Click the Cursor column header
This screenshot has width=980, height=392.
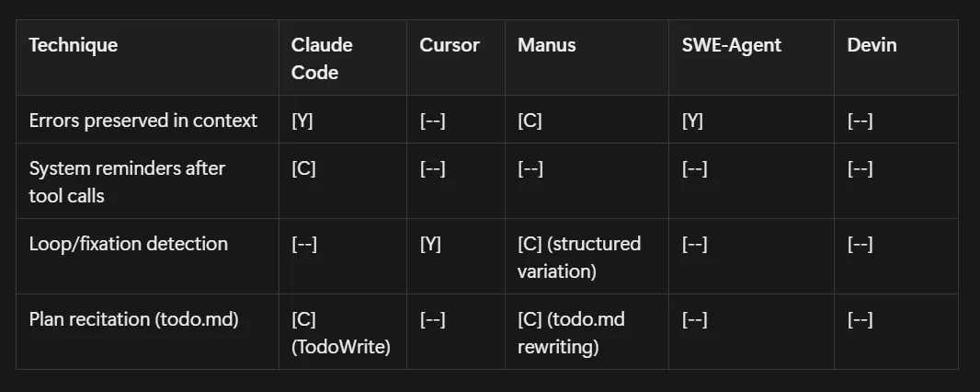point(450,45)
